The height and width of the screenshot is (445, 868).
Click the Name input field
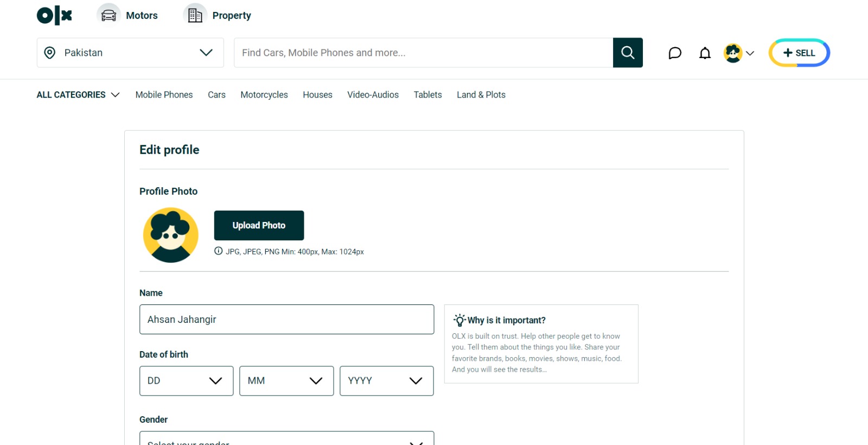tap(286, 319)
